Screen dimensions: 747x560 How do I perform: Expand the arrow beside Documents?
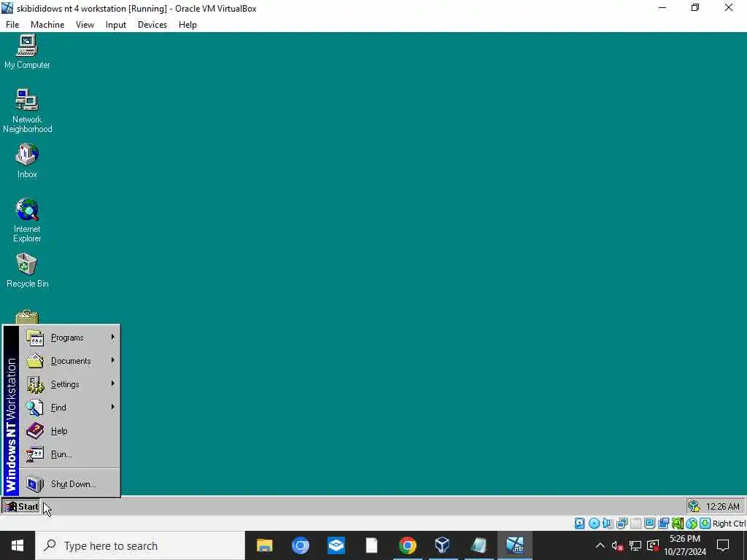point(113,360)
